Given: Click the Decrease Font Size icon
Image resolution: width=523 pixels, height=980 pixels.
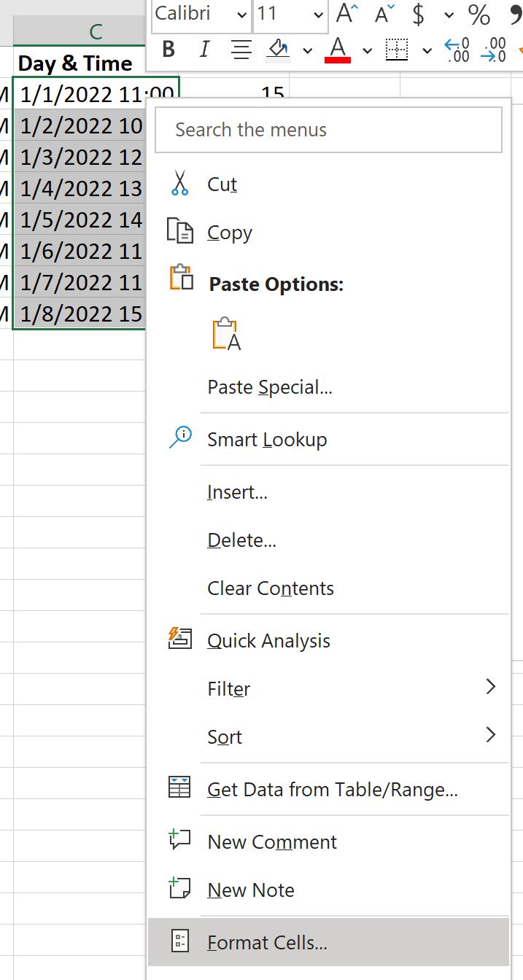Looking at the screenshot, I should tap(384, 14).
